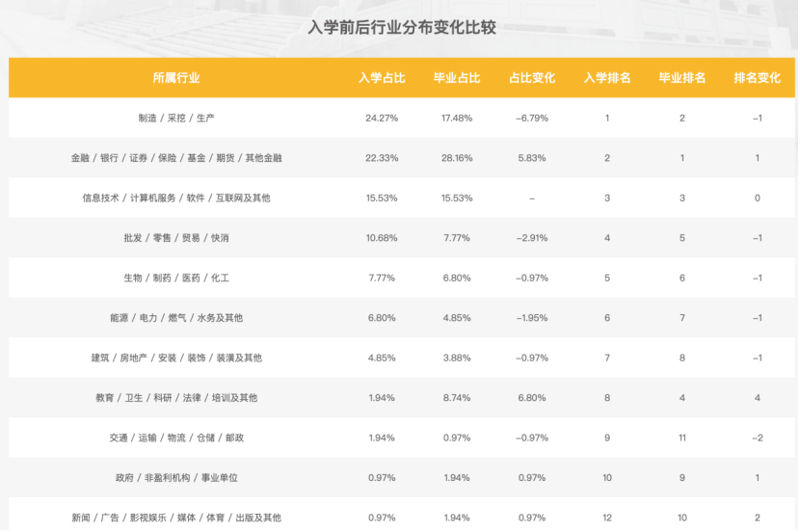Click the 排名变化 column header

758,78
